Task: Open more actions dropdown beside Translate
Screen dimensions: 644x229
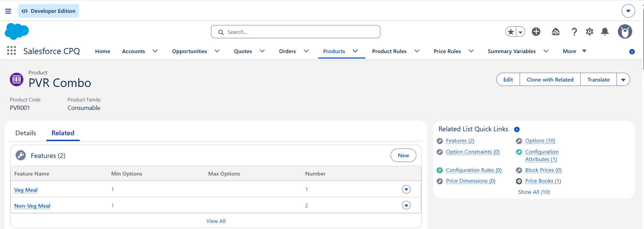Action: (x=623, y=79)
